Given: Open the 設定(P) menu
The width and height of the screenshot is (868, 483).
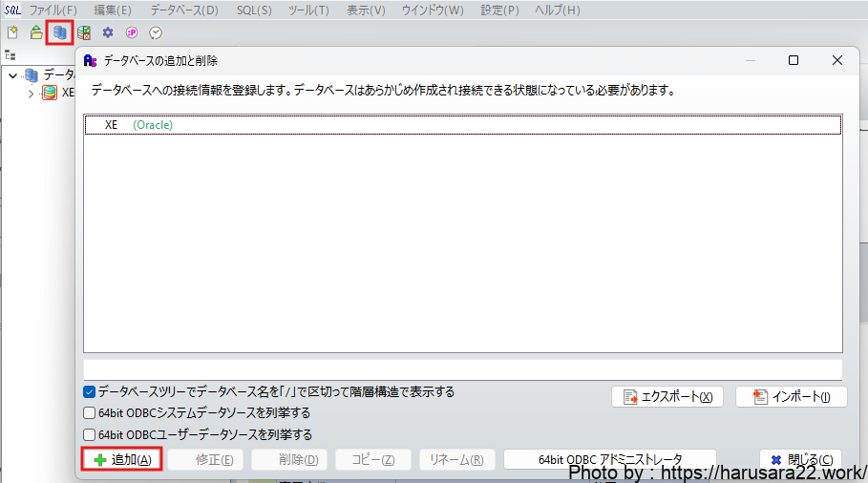Looking at the screenshot, I should (500, 10).
